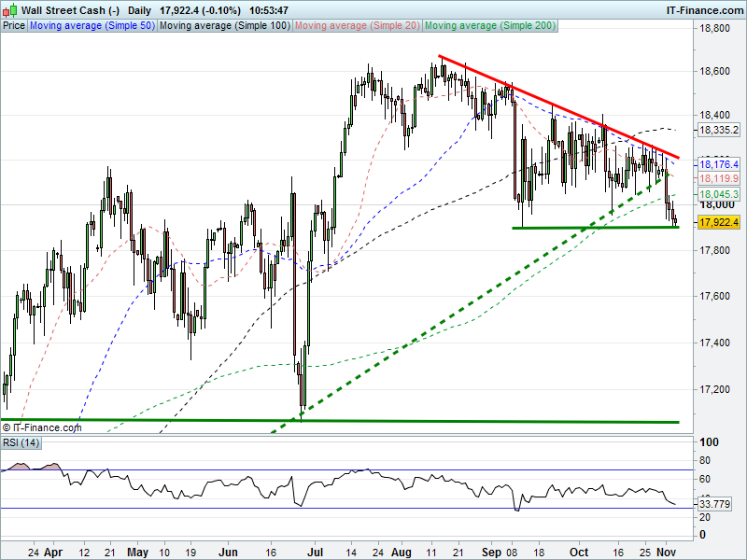The image size is (747, 560).
Task: Click the 17,800 price axis label
Action: coord(714,250)
